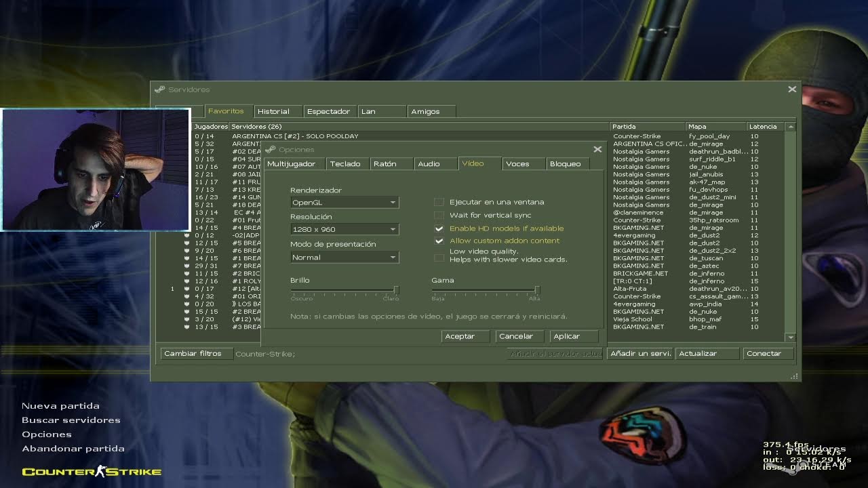Click the shield icon in the 0 / 17 #12 row

[x=187, y=289]
